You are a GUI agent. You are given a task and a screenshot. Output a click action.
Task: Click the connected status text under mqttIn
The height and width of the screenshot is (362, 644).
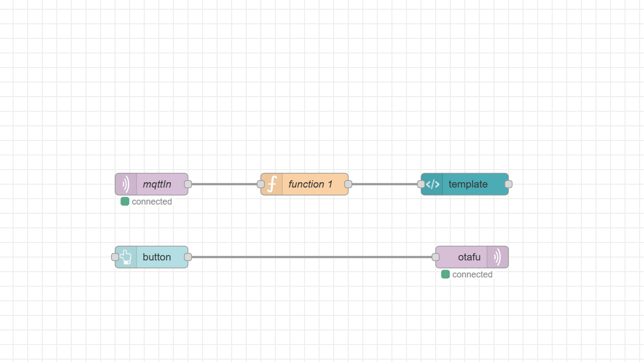click(152, 202)
